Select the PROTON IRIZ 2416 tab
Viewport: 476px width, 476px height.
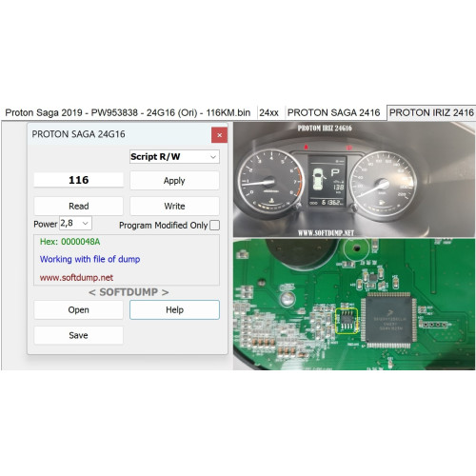tap(431, 112)
